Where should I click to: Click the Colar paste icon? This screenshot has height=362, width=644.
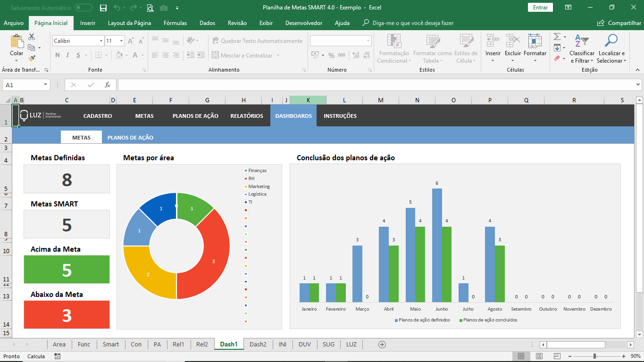point(17,42)
